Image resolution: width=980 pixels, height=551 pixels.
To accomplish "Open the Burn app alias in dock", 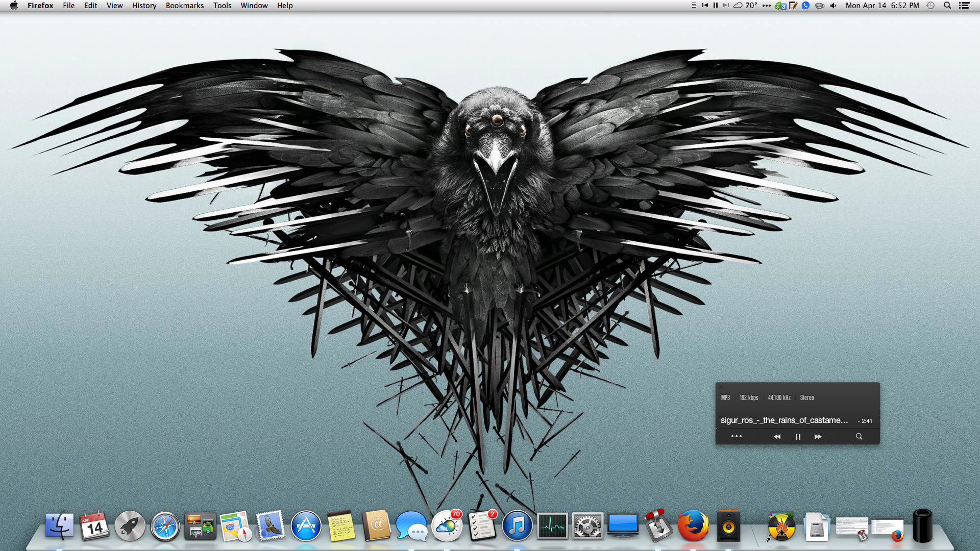I will pyautogui.click(x=781, y=527).
